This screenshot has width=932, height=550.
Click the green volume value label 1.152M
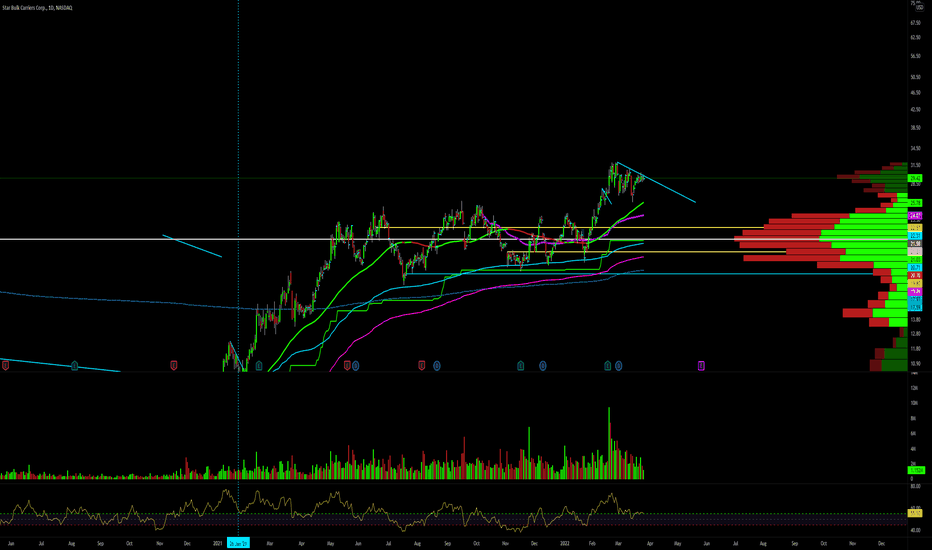(x=917, y=470)
